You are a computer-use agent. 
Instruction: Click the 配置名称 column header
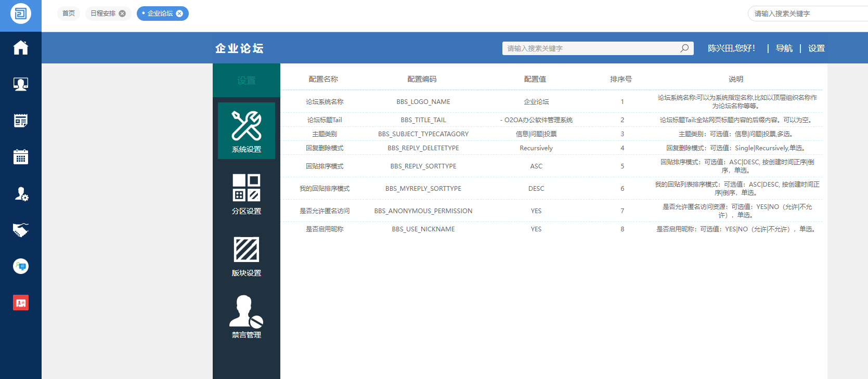click(x=323, y=79)
